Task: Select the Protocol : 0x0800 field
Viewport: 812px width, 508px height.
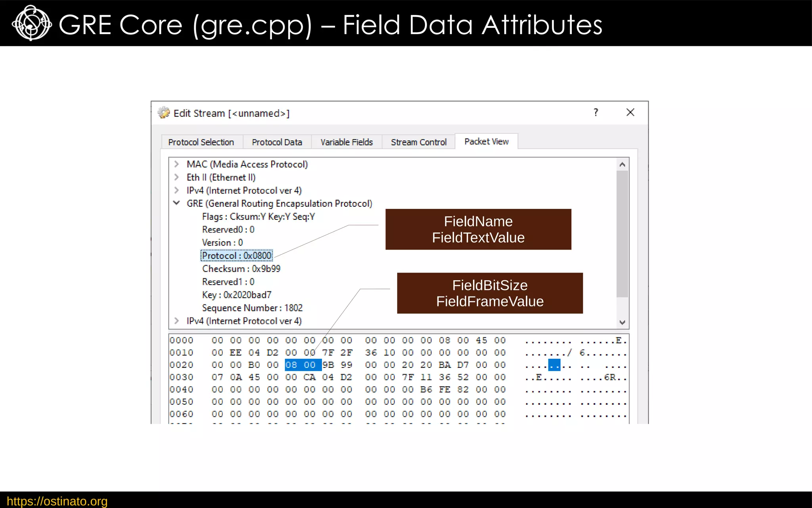Action: 237,256
